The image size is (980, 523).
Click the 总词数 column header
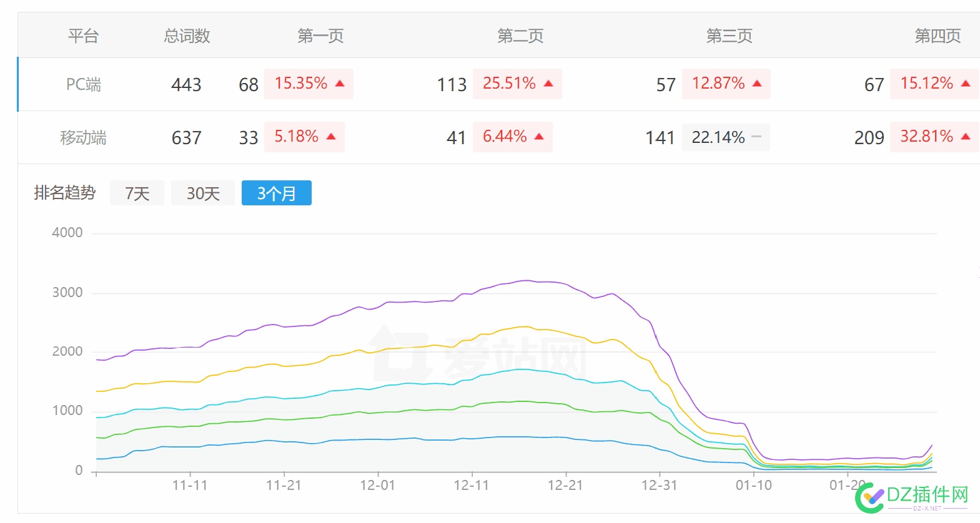pos(187,36)
